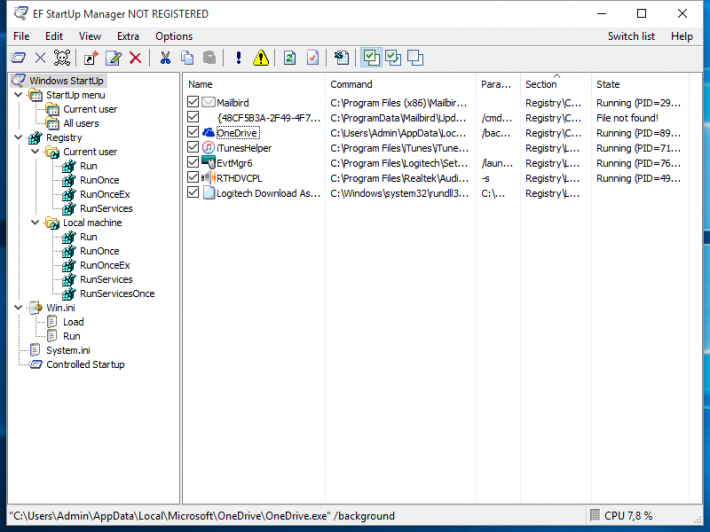Toggle Logitech Download Assistant checkbox
Screen dimensions: 710x532
click(x=193, y=192)
